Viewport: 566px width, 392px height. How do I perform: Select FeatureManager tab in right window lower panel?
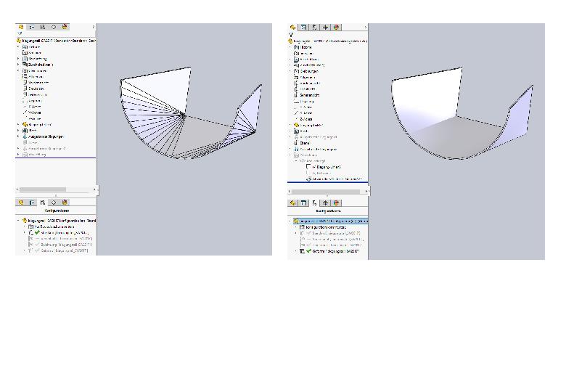[292, 203]
